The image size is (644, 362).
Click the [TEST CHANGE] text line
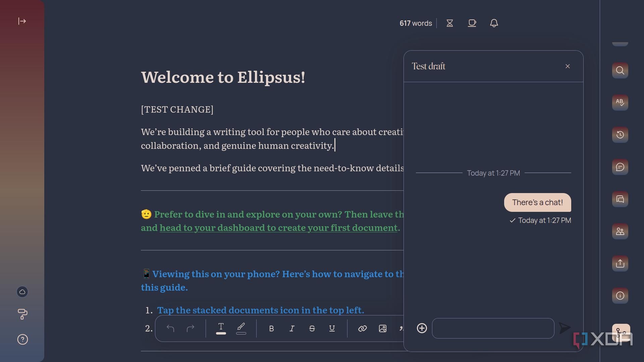tap(177, 110)
